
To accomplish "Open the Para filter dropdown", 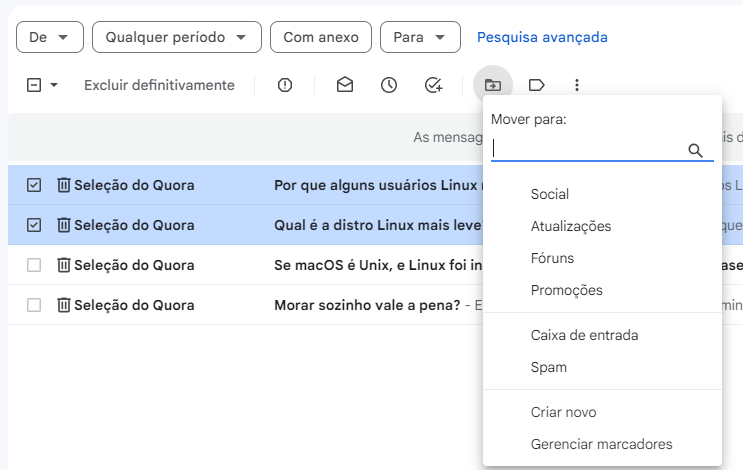I will click(420, 37).
